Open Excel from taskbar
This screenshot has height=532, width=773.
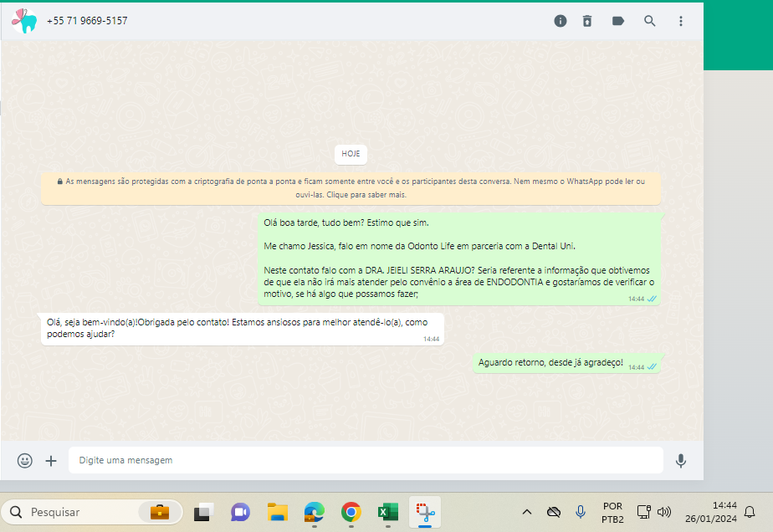(x=388, y=512)
